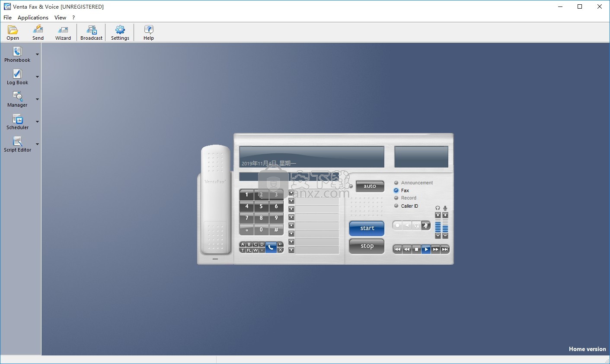
Task: Decrease headphone volume with minus button
Action: pos(438,236)
